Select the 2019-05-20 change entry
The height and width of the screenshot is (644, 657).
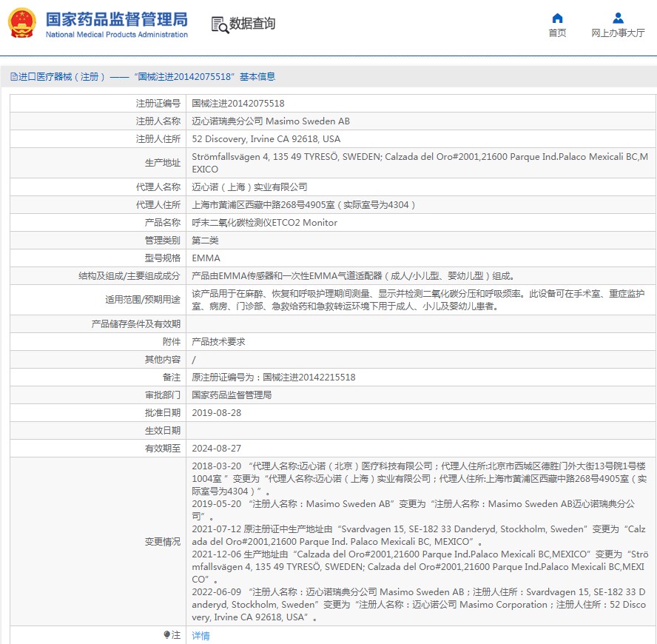click(413, 510)
